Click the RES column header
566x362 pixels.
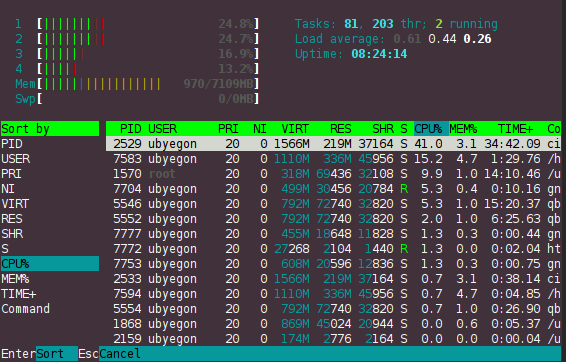pyautogui.click(x=340, y=129)
